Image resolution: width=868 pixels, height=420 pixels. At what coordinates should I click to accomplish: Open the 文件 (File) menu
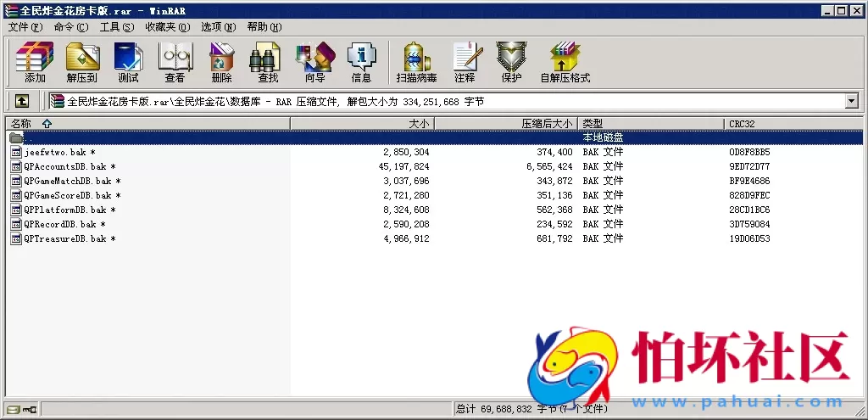25,27
